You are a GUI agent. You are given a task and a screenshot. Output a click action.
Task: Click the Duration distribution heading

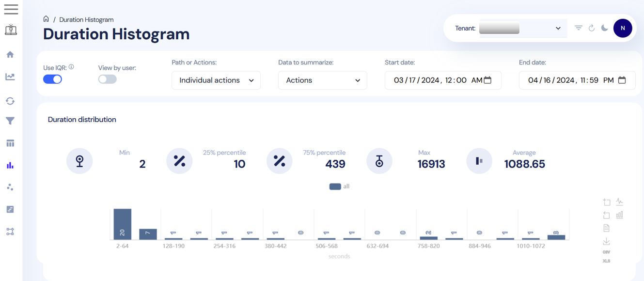pyautogui.click(x=82, y=120)
